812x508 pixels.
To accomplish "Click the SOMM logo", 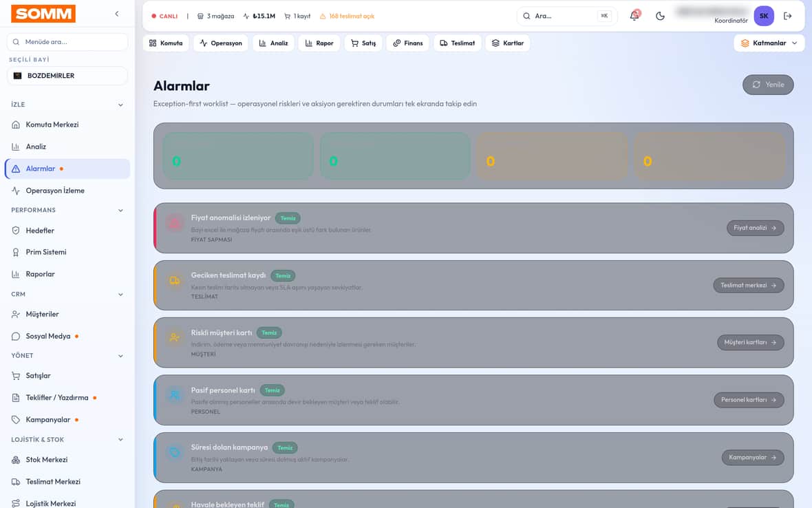I will coord(43,14).
